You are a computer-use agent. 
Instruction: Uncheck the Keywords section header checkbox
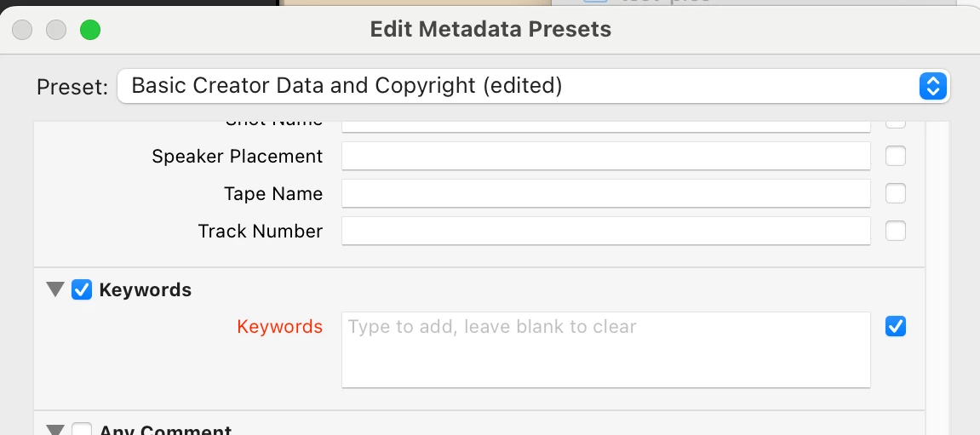(82, 290)
